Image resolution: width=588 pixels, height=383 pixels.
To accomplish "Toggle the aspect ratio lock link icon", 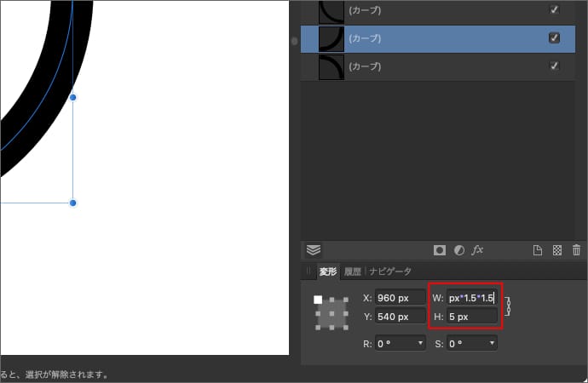I will click(507, 306).
